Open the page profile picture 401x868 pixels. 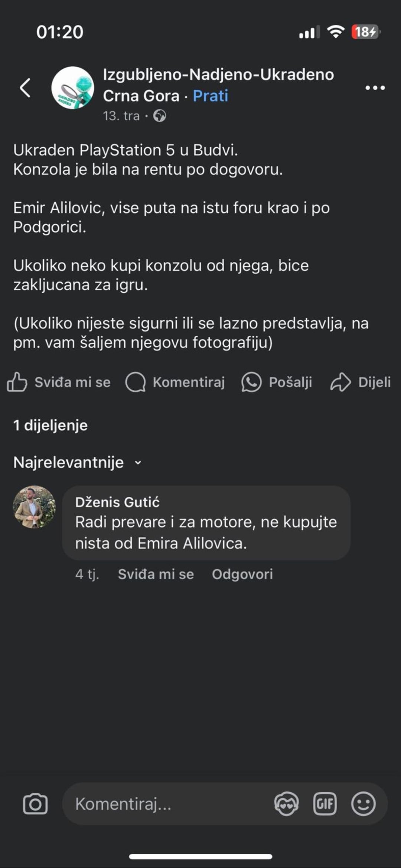click(x=73, y=88)
